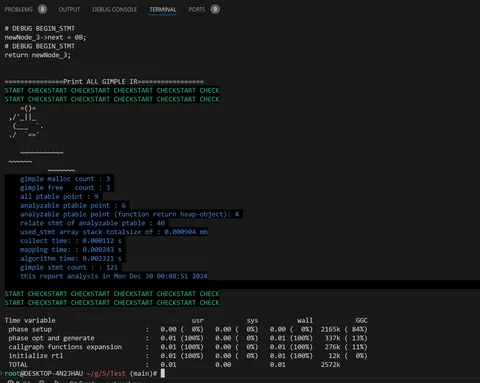This screenshot has width=480, height=383.
Task: Click the terminal cursor at the prompt
Action: (163, 373)
